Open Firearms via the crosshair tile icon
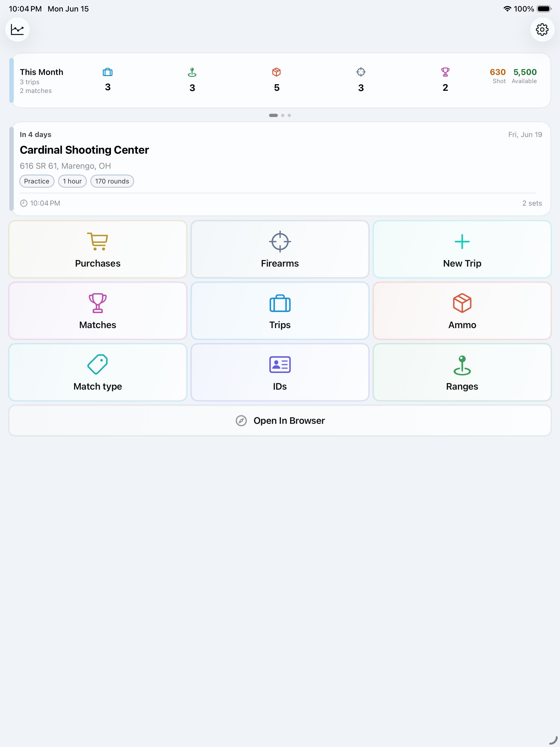Image resolution: width=560 pixels, height=747 pixels. coord(280,241)
